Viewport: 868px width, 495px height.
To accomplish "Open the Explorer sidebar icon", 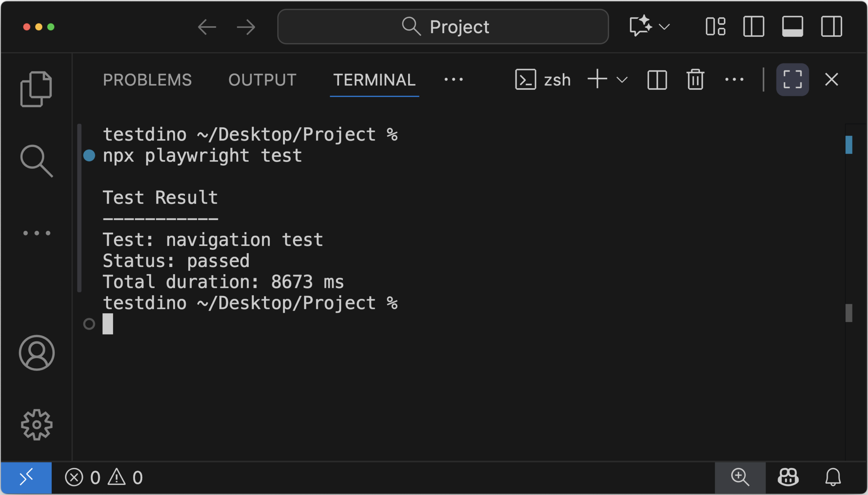I will coord(36,89).
